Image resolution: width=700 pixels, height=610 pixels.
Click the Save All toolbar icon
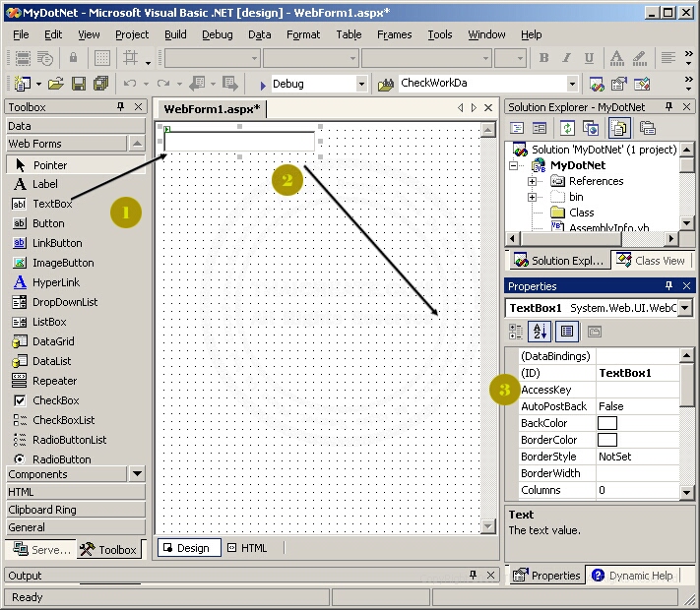100,84
